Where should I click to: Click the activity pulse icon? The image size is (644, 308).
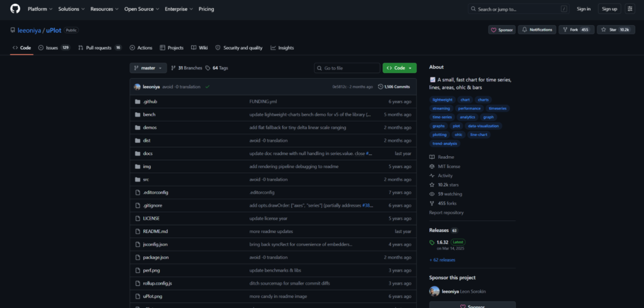point(431,176)
